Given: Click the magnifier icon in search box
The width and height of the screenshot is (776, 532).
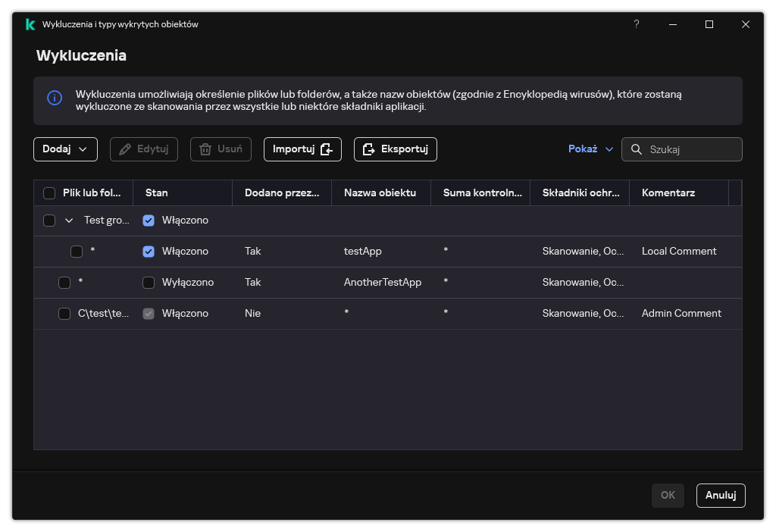Looking at the screenshot, I should pos(636,149).
